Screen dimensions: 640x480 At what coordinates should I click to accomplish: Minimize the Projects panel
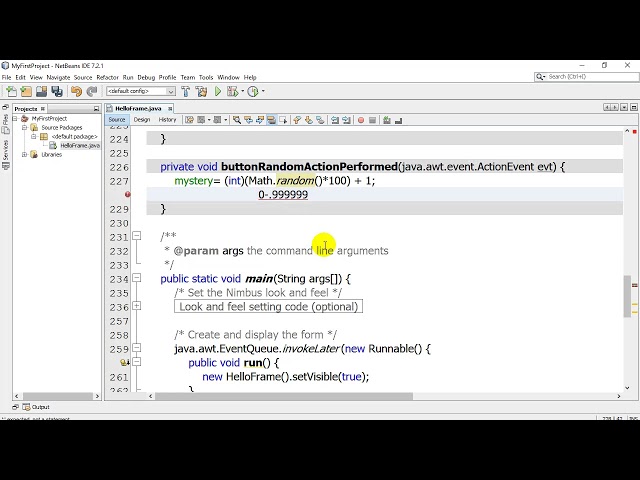click(96, 109)
